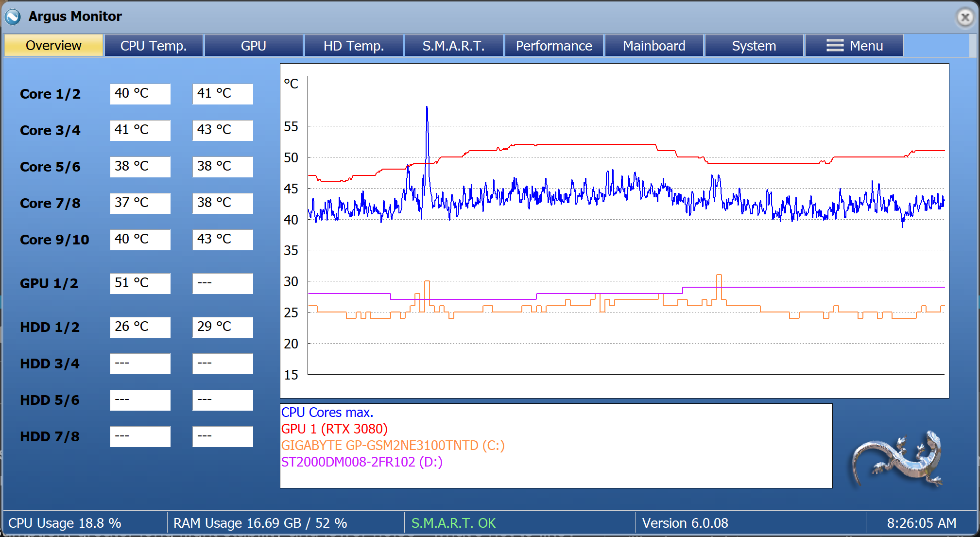Open the GPU tab
This screenshot has height=537, width=980.
tap(254, 46)
